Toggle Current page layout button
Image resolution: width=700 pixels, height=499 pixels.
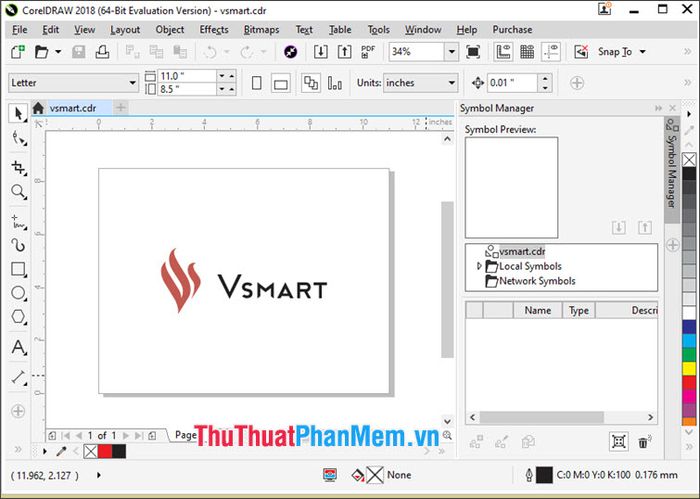[x=335, y=83]
